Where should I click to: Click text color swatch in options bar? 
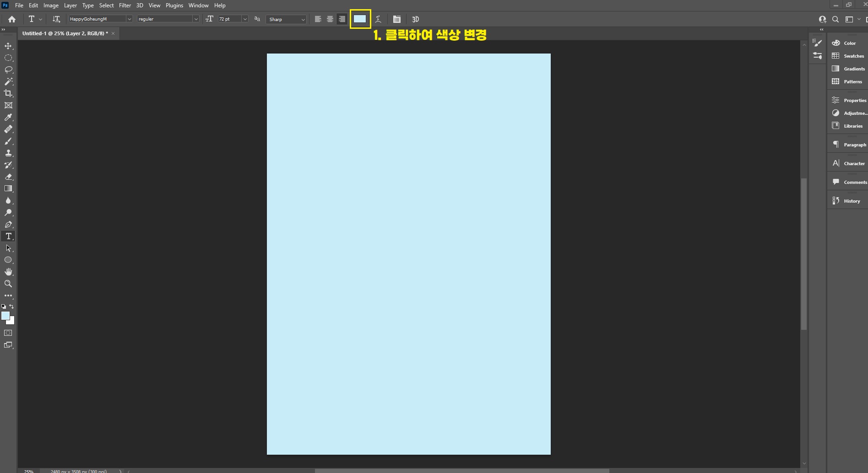360,19
